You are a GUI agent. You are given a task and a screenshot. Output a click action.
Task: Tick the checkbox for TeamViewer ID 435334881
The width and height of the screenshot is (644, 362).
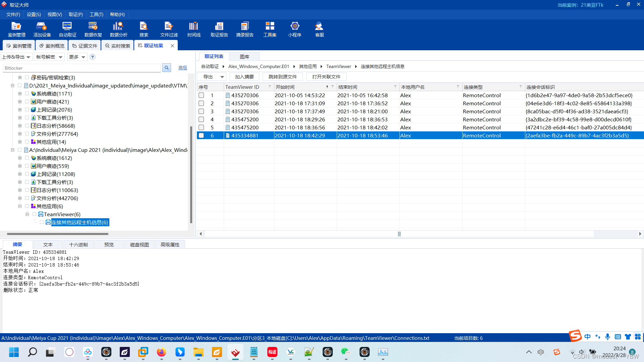(x=201, y=136)
